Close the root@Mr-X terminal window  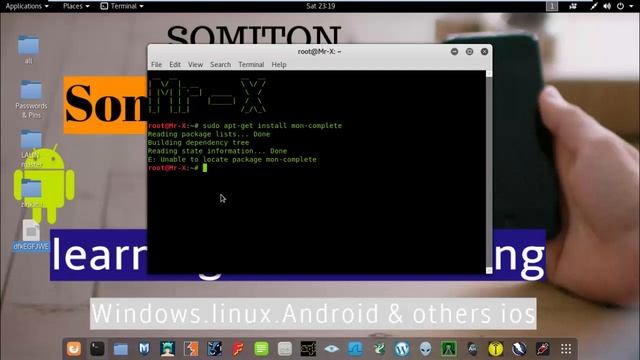(484, 51)
